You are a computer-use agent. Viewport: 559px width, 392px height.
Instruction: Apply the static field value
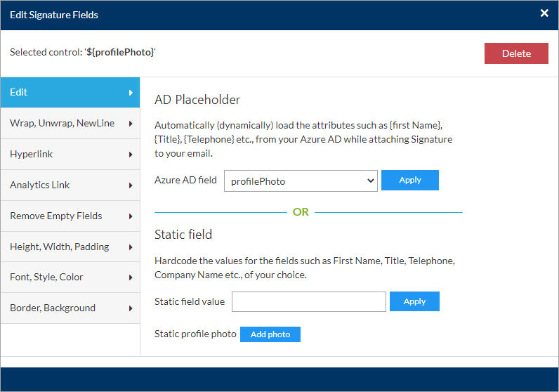414,301
